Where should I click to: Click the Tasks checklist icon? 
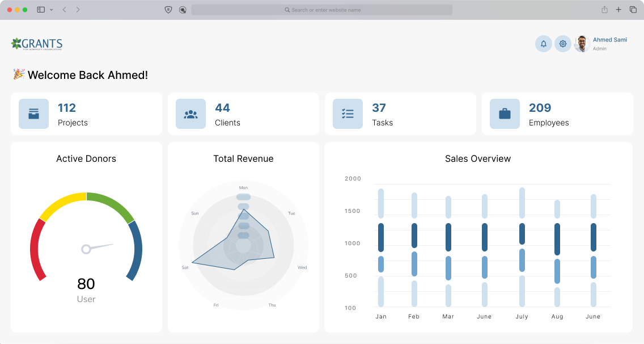click(348, 114)
